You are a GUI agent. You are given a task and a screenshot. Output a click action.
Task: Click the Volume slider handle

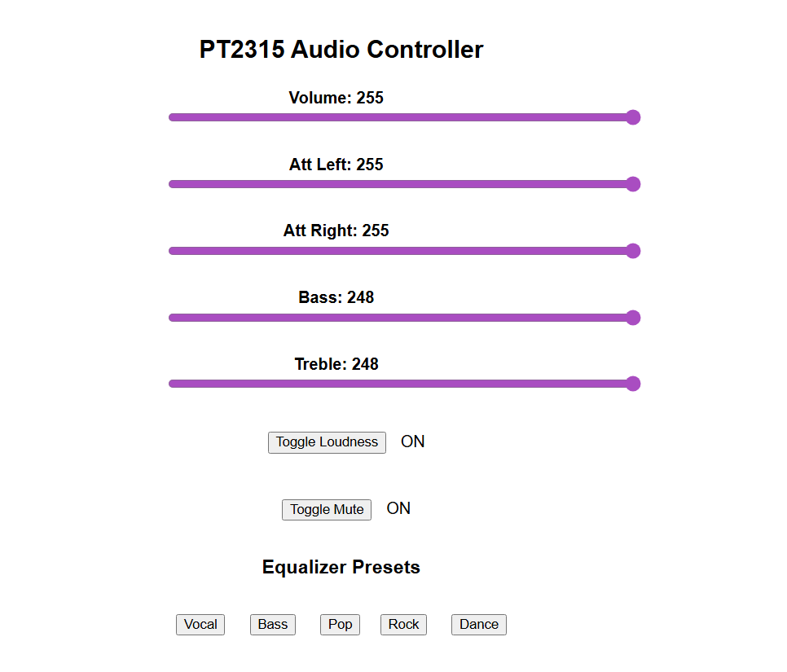pyautogui.click(x=633, y=117)
